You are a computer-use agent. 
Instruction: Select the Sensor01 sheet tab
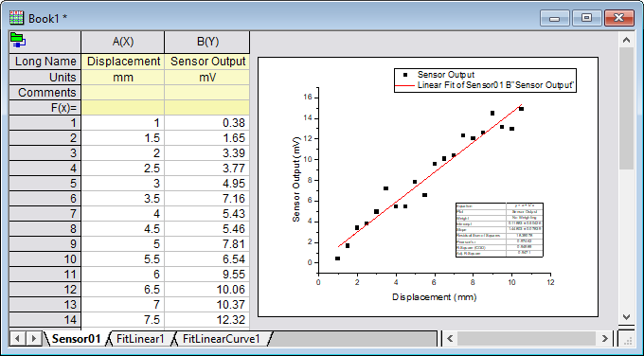(76, 339)
